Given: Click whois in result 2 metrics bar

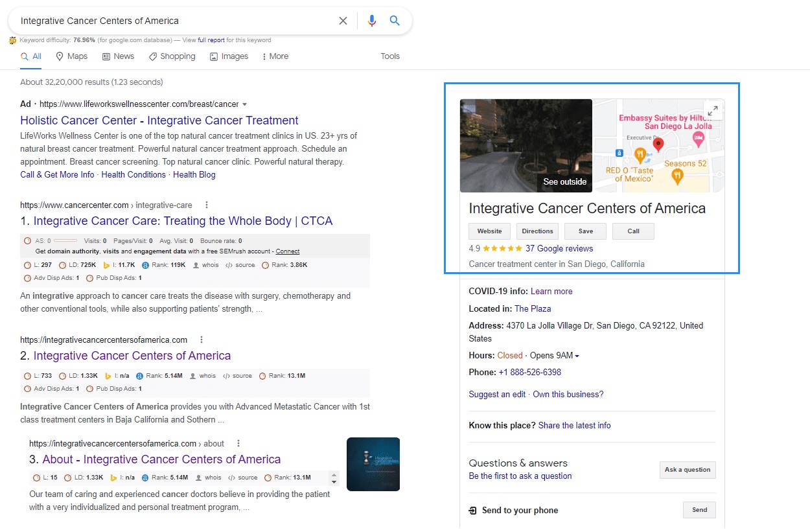Looking at the screenshot, I should (203, 376).
